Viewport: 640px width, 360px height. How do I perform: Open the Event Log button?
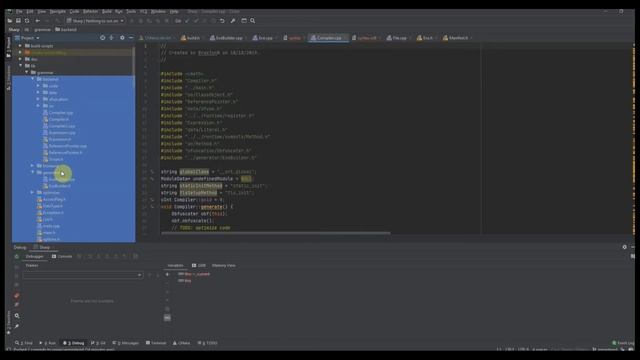pyautogui.click(x=623, y=343)
